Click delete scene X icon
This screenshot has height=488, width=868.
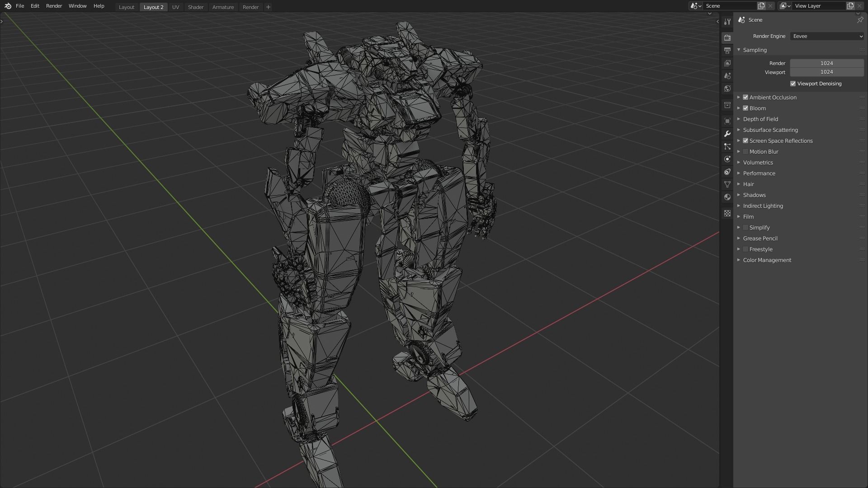pos(770,6)
